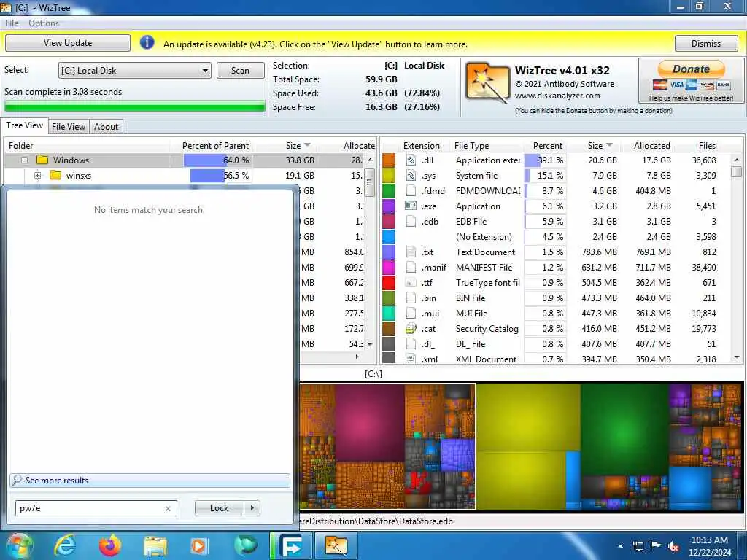Screen dimensions: 747x560
Task: Select the (No Extension) row
Action: point(555,237)
